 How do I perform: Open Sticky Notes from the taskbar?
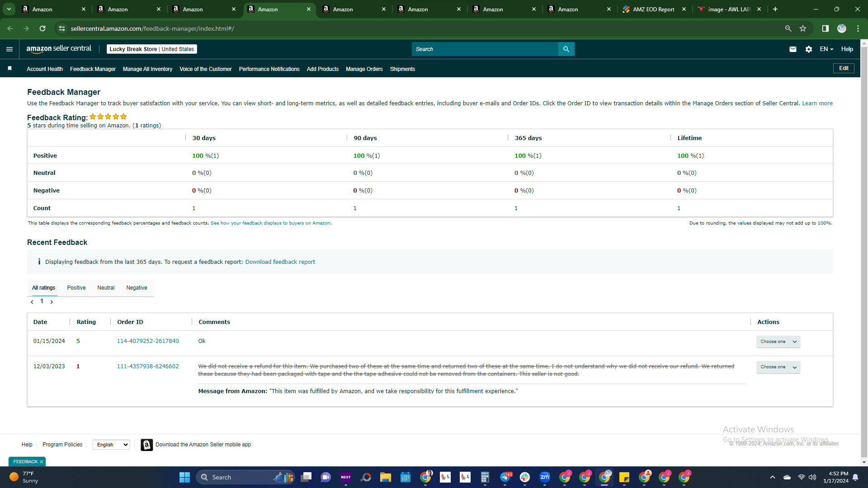point(624,477)
